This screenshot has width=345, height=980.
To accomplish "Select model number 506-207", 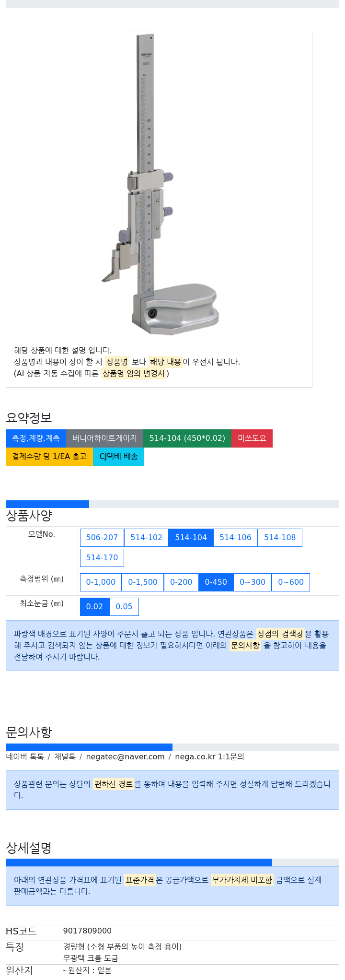I will click(102, 538).
